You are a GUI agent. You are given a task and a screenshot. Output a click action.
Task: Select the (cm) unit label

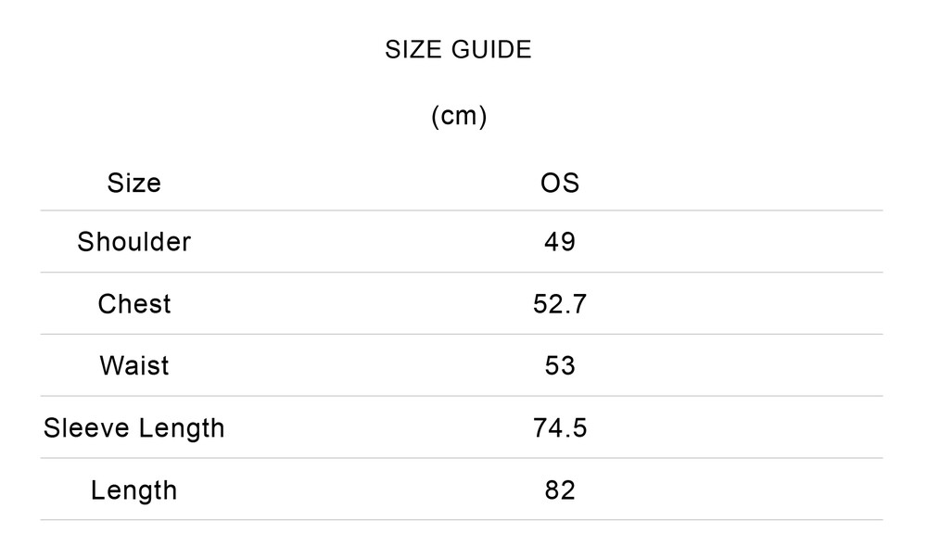459,116
